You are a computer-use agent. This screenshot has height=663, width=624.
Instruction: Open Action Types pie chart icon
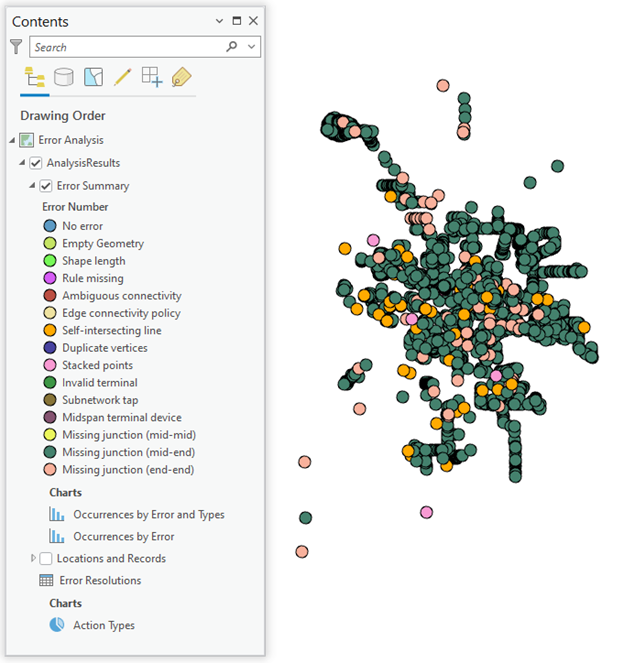pyautogui.click(x=57, y=625)
